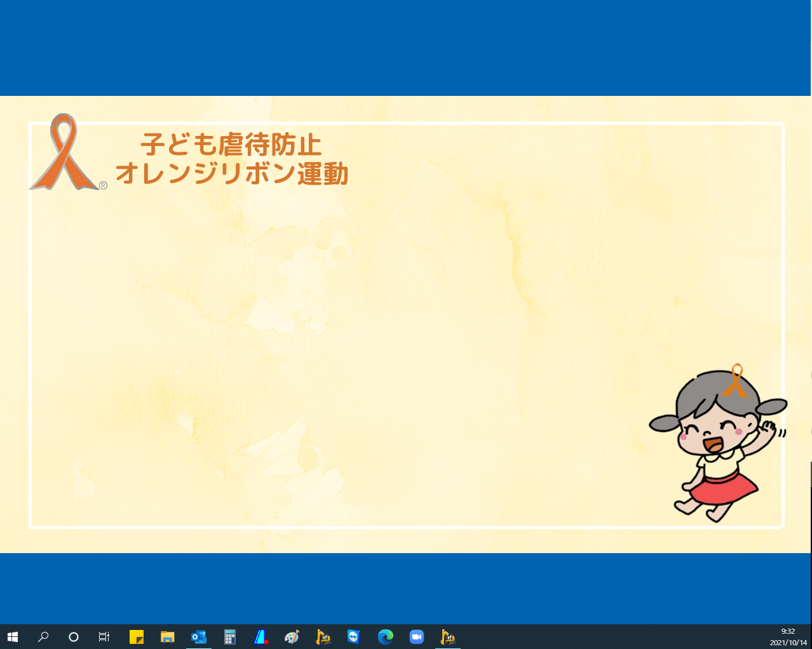This screenshot has width=812, height=649.
Task: Switch to Outlook on the taskbar
Action: pos(199,637)
